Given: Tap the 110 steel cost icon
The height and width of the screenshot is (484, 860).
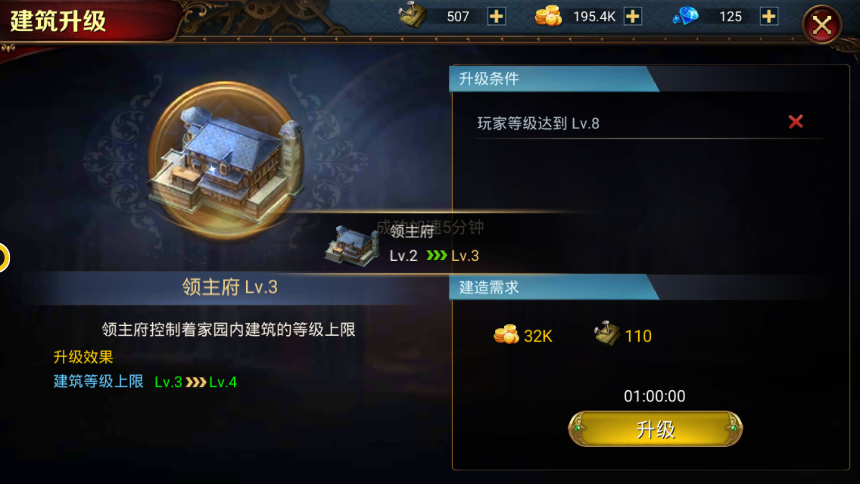Looking at the screenshot, I should pyautogui.click(x=607, y=333).
